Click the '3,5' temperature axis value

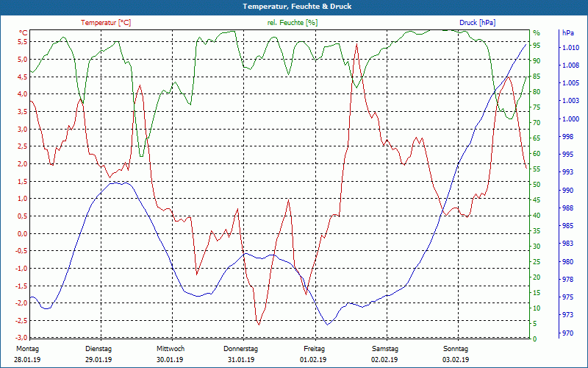23,112
